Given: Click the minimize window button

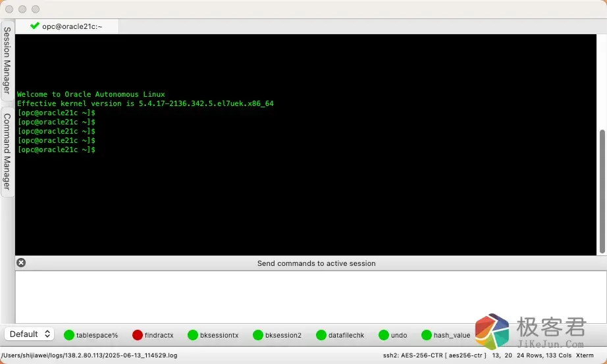Looking at the screenshot, I should pos(22,9).
